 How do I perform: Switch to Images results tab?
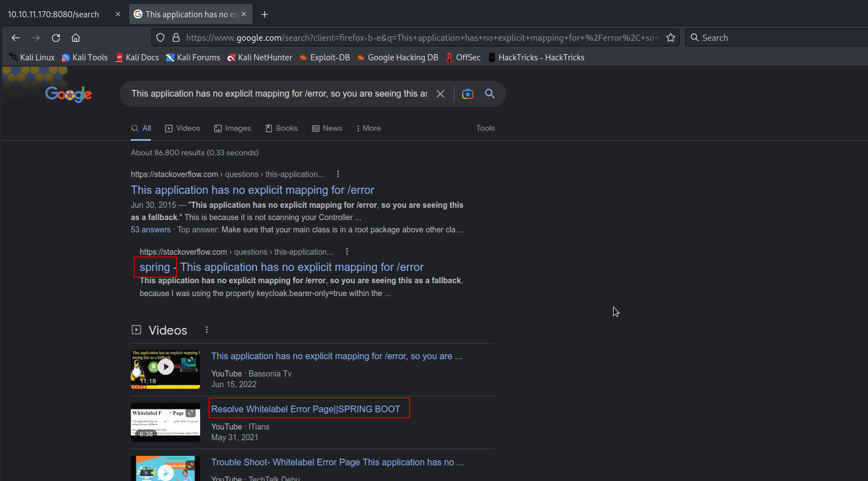[233, 128]
